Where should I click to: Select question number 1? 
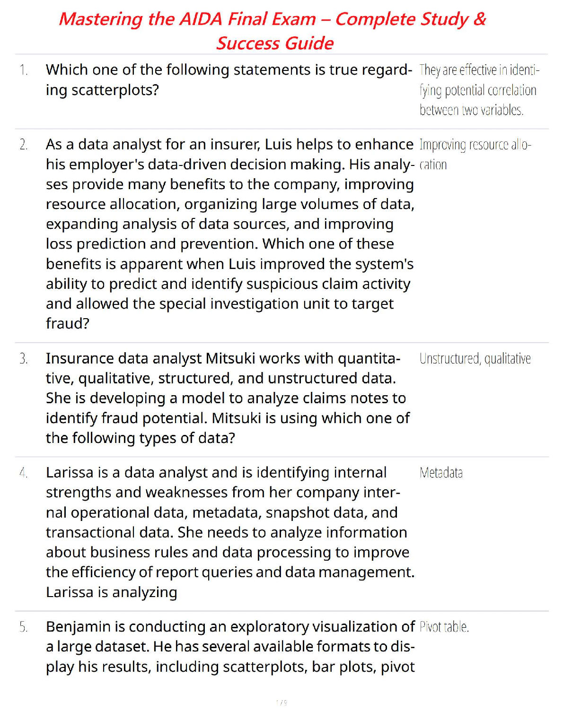point(24,70)
